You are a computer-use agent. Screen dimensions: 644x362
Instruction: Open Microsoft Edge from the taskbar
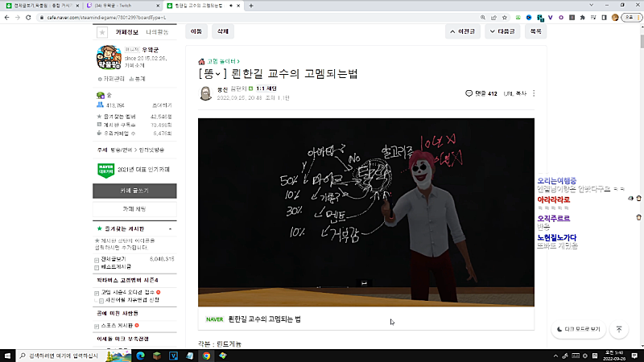click(x=140, y=356)
